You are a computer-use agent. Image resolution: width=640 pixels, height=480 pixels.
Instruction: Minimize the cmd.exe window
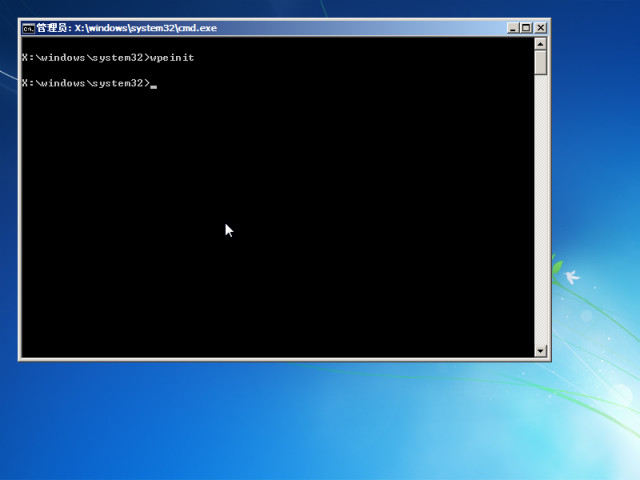tap(513, 28)
